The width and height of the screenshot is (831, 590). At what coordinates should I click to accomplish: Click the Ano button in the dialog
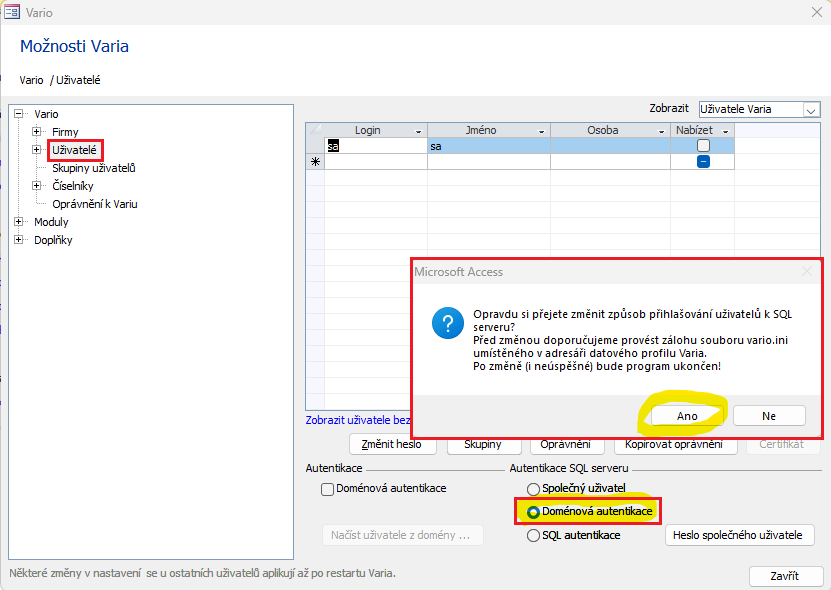click(x=687, y=416)
